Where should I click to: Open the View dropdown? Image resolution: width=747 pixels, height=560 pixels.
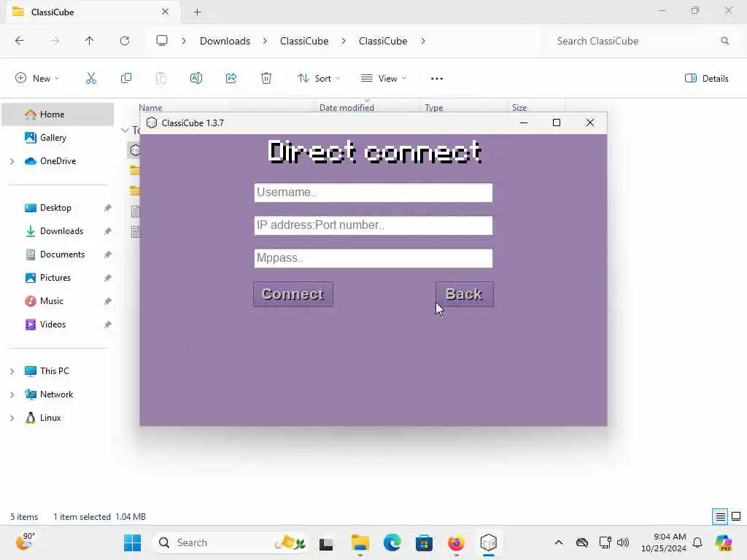[x=384, y=79]
